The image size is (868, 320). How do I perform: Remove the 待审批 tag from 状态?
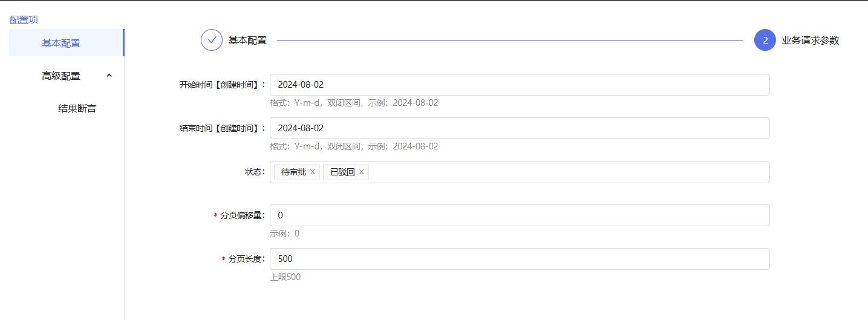(313, 172)
